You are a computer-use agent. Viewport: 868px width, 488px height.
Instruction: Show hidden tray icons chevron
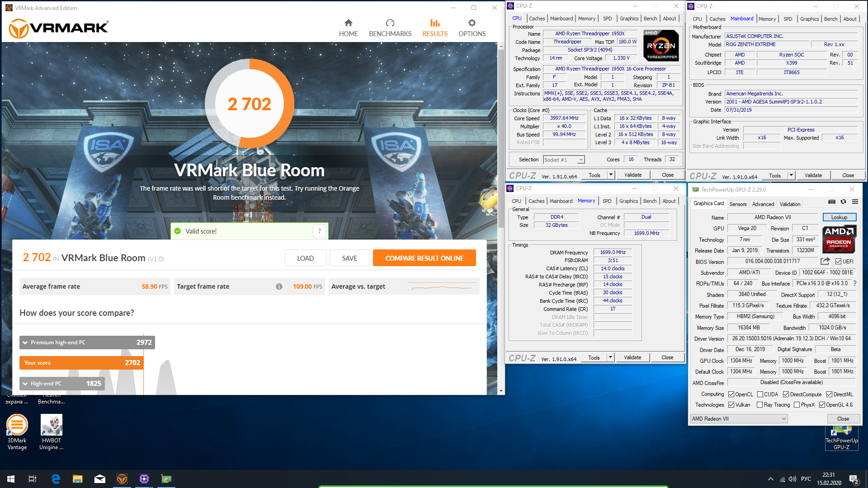pyautogui.click(x=770, y=479)
